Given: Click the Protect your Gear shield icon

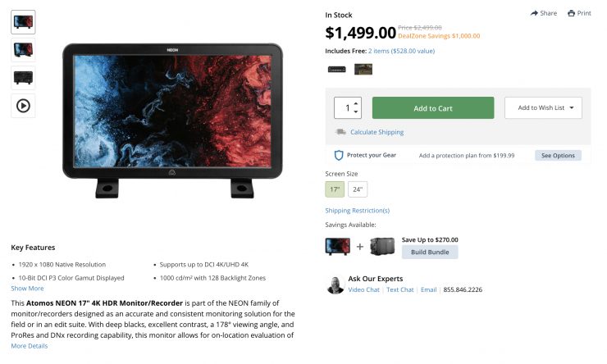Looking at the screenshot, I should click(339, 155).
